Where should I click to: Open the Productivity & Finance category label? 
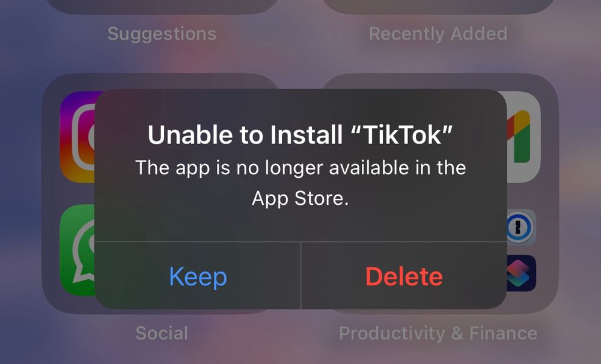pyautogui.click(x=438, y=333)
